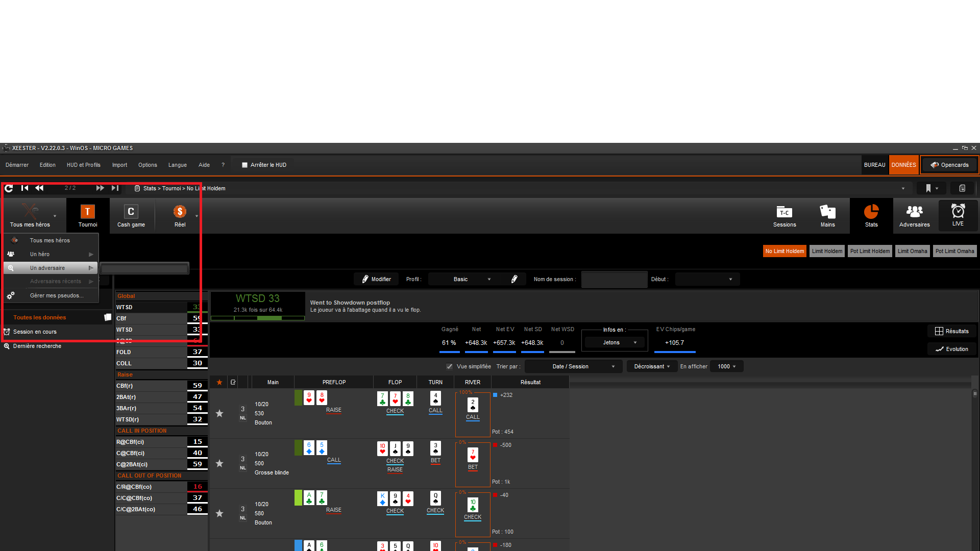Screen dimensions: 980x551
Task: Uncheck Vue simplifiée checkbox
Action: point(449,366)
